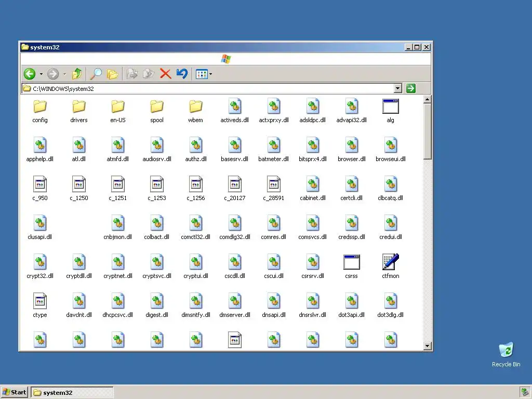Click the system tray icon
Image resolution: width=532 pixels, height=399 pixels.
(x=525, y=393)
